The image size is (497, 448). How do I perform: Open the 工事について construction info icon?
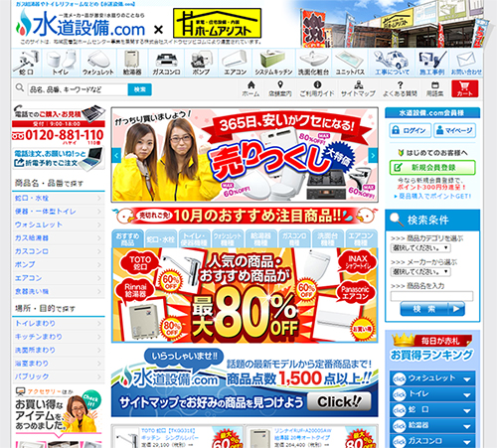[x=392, y=63]
